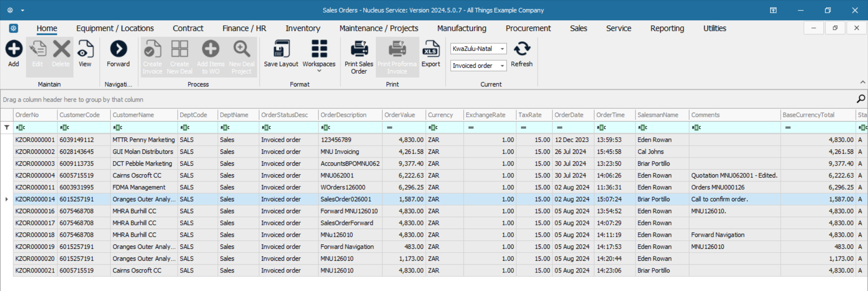Collapse the ribbon using the chevron

(863, 82)
